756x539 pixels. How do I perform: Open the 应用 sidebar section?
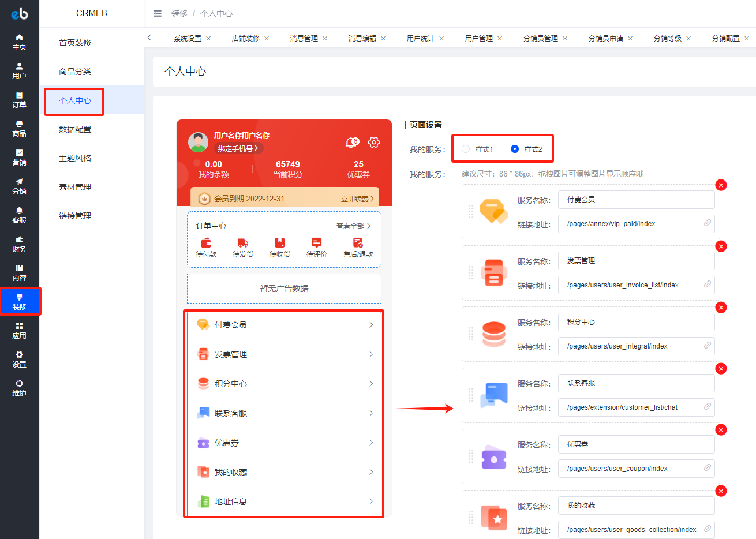pyautogui.click(x=19, y=330)
